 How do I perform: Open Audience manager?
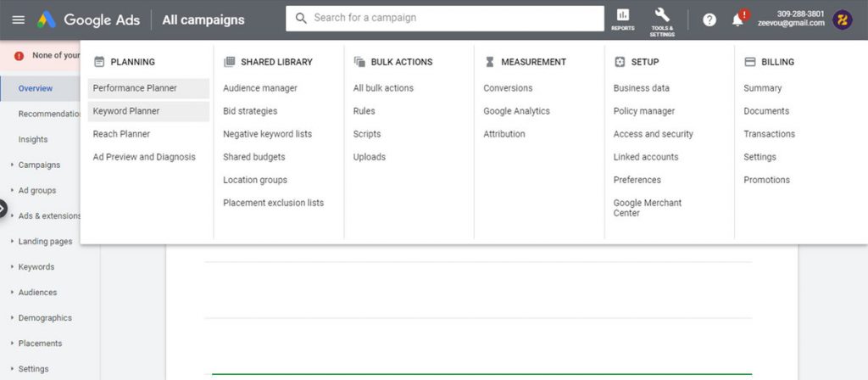click(260, 88)
